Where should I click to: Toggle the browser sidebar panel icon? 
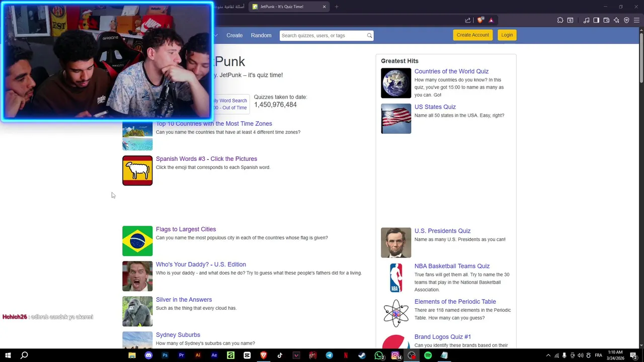(x=596, y=20)
